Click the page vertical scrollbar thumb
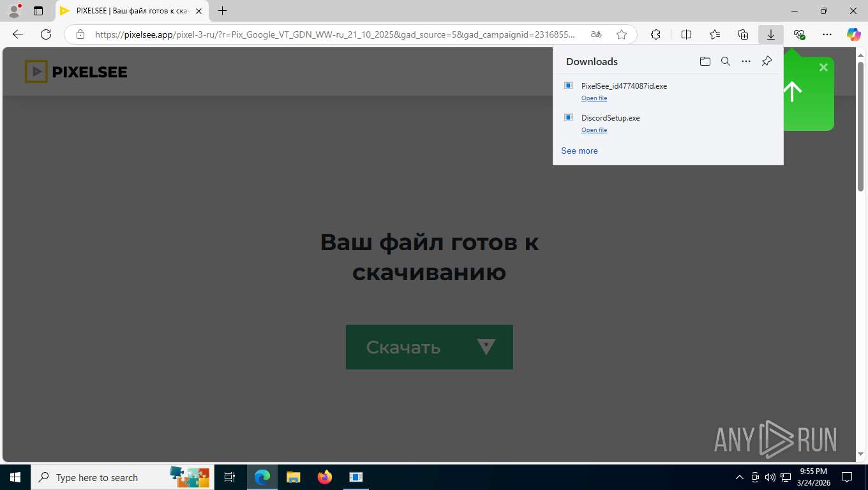This screenshot has width=868, height=490. pyautogui.click(x=860, y=126)
